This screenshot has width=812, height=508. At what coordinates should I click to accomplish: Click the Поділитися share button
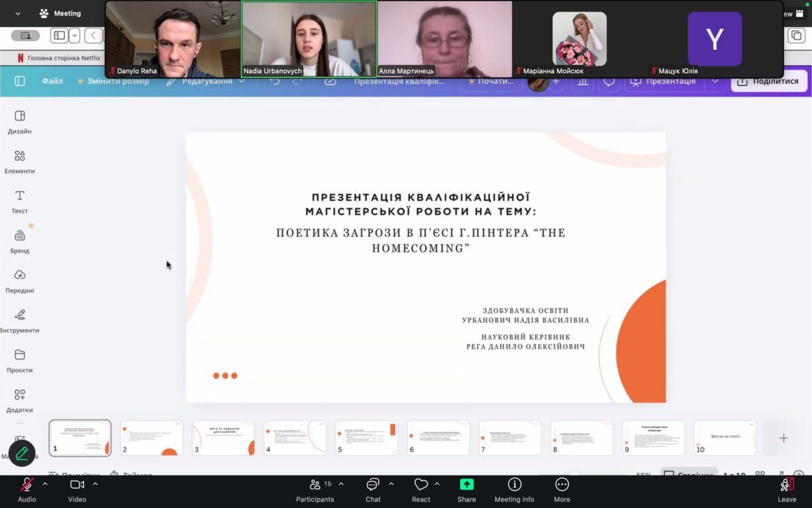769,81
